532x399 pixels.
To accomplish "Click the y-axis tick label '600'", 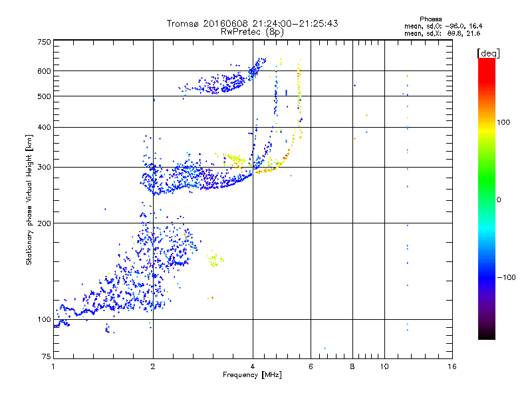I will [x=44, y=71].
